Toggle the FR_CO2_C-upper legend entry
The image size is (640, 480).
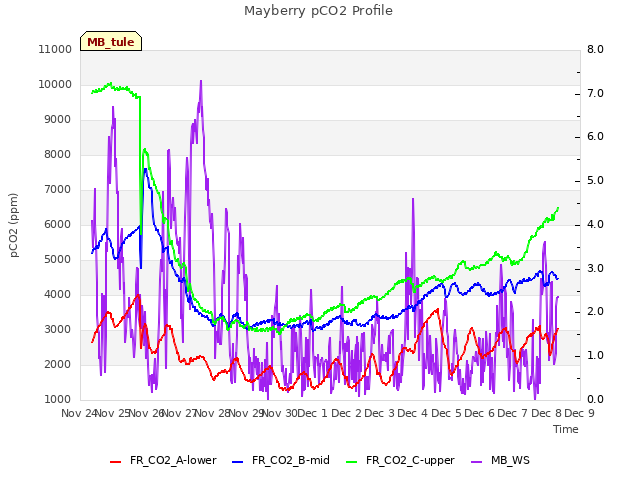point(400,460)
